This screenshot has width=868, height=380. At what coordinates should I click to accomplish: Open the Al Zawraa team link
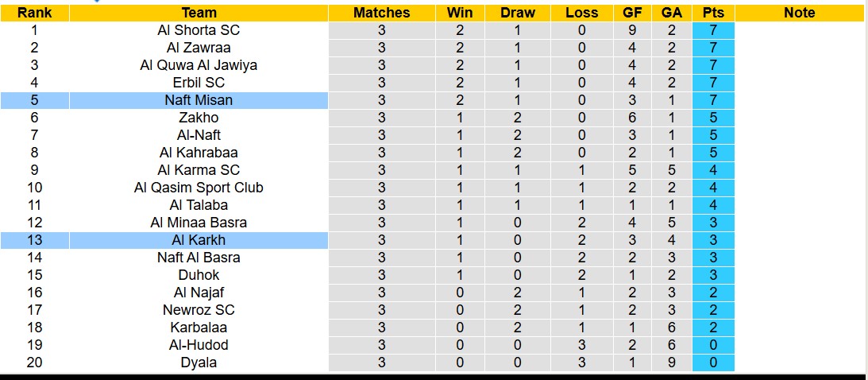click(199, 48)
